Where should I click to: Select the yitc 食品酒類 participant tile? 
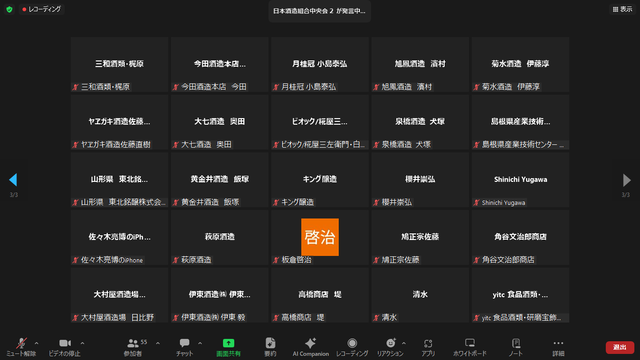[x=520, y=295]
